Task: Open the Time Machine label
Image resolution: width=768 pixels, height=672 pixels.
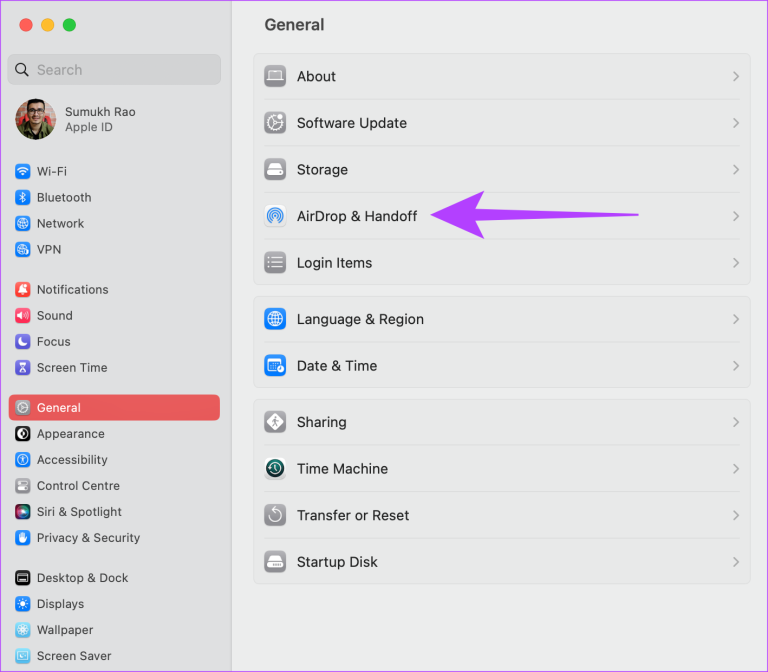Action: pos(342,468)
